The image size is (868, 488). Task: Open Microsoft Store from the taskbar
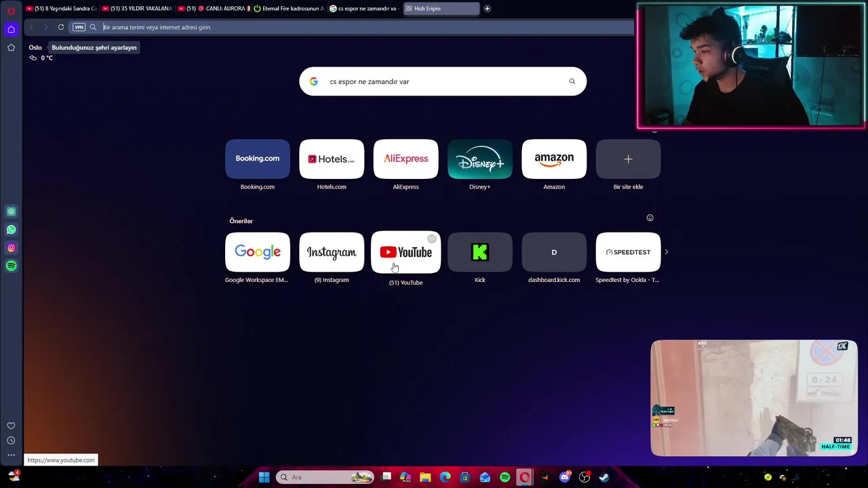[465, 477]
